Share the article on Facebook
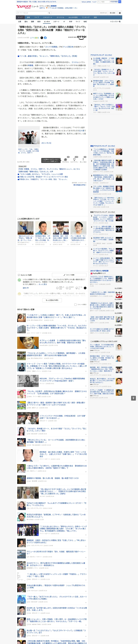The width and height of the screenshot is (138, 644). click(x=45, y=38)
